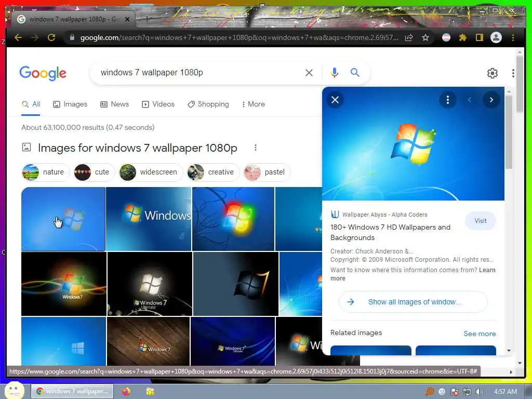
Task: Go back using browser back arrow
Action: click(x=18, y=37)
